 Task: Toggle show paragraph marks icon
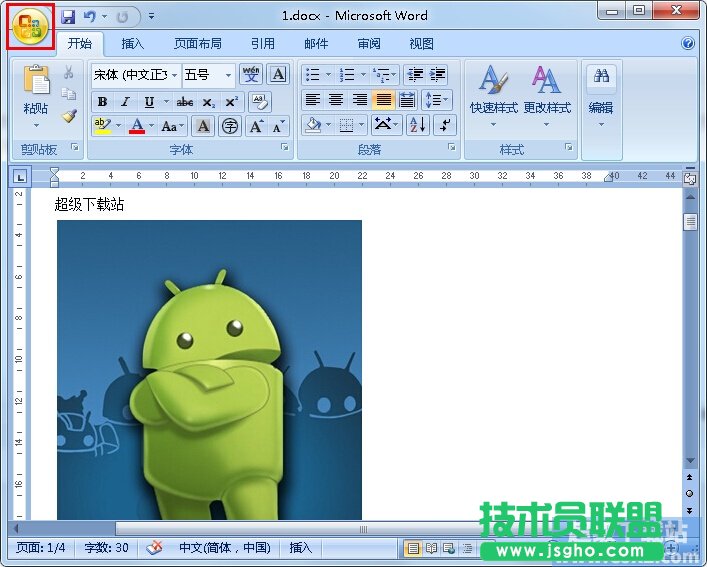[x=446, y=125]
